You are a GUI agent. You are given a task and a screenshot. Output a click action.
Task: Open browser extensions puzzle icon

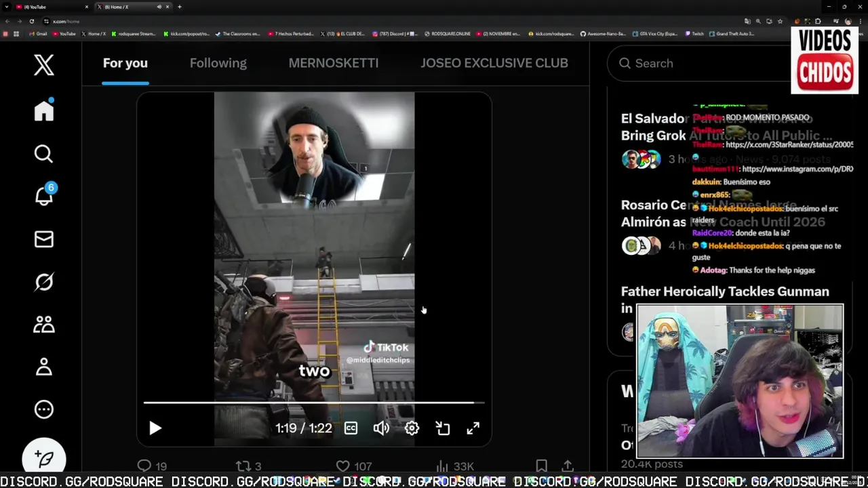(x=818, y=22)
